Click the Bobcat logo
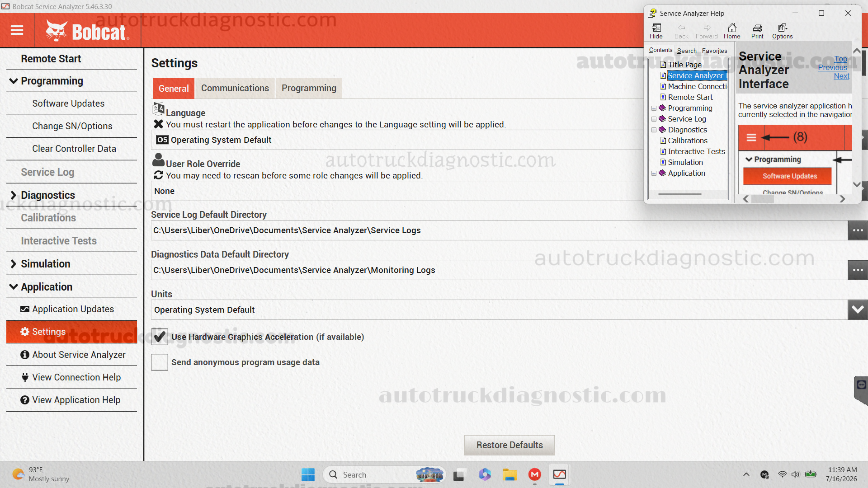This screenshot has width=868, height=488. [87, 31]
